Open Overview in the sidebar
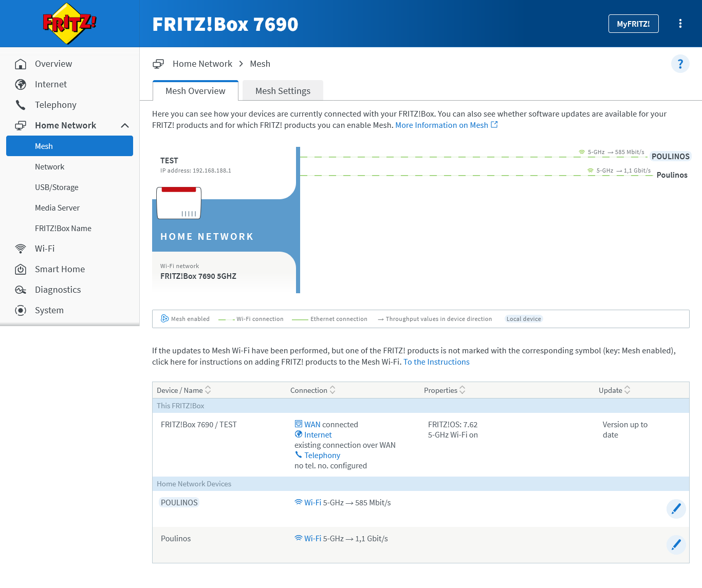 (53, 64)
